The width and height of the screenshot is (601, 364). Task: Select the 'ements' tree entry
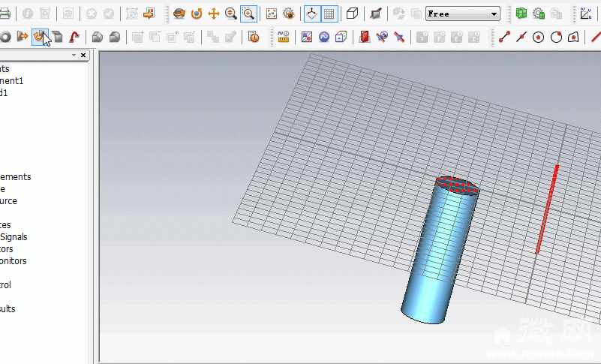(15, 177)
